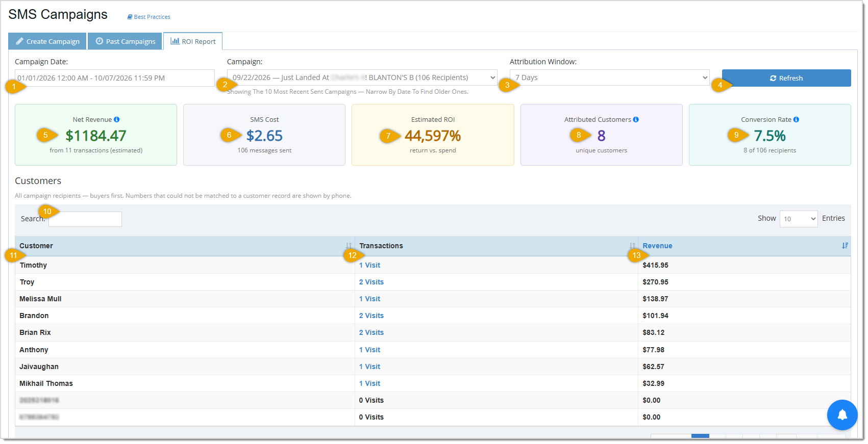The width and height of the screenshot is (868, 444).
Task: Sort by the Revenue column sort icon
Action: [x=845, y=246]
